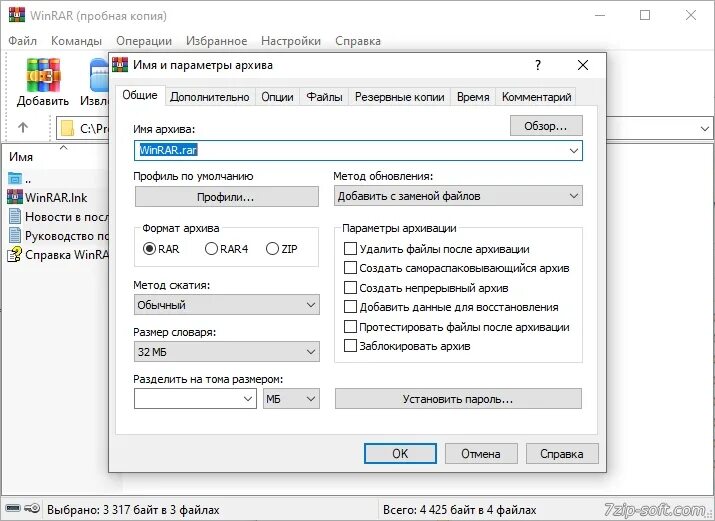Click Справка button in dialog
The image size is (715, 521).
click(562, 454)
